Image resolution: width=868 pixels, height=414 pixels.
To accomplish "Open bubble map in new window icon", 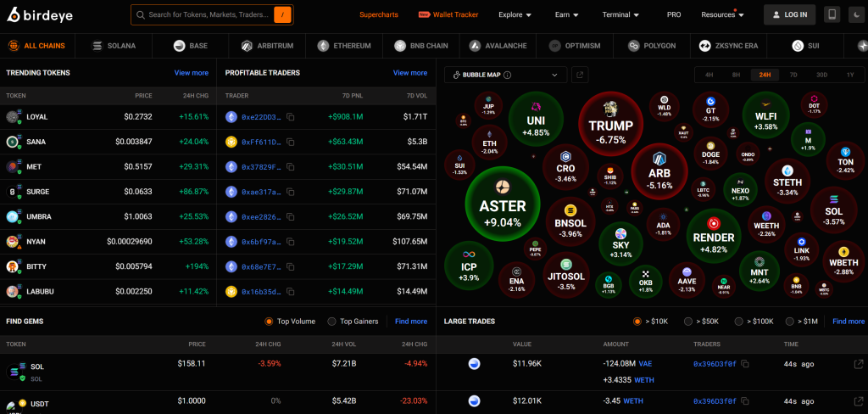I will (580, 75).
